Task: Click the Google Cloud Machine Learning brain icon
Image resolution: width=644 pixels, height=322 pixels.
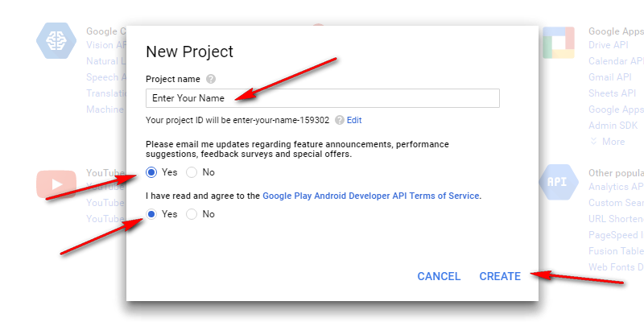Action: tap(56, 41)
